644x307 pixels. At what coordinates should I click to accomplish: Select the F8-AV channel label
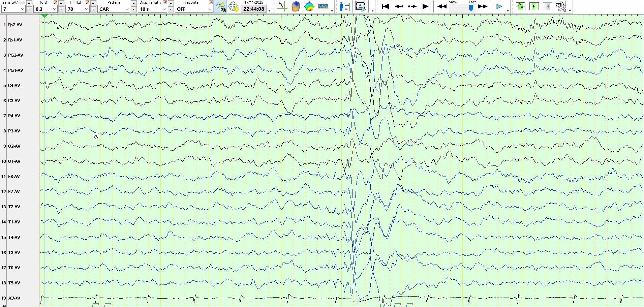(x=14, y=176)
